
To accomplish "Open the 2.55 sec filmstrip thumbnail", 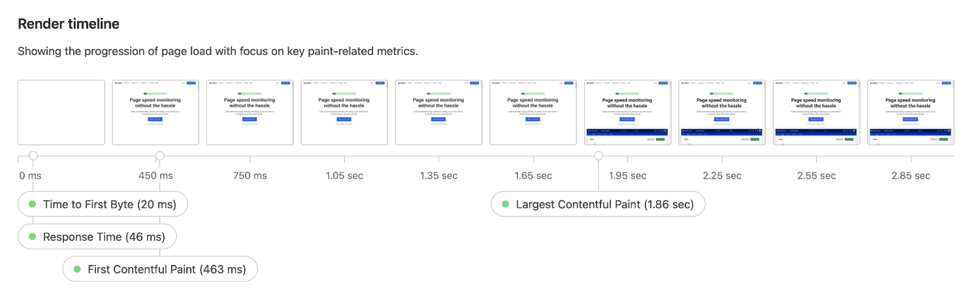I will [x=816, y=113].
